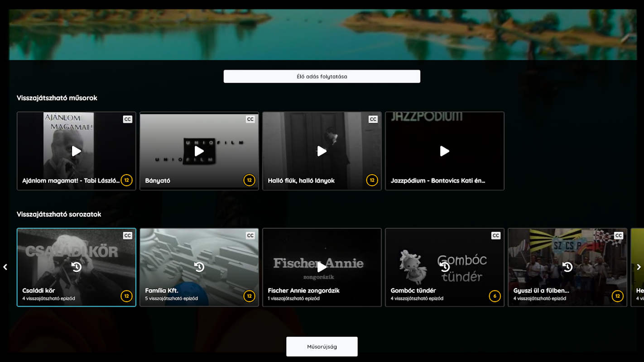Viewport: 644px width, 362px height.
Task: Open replay icon on Gombóc tündér
Action: [x=445, y=267]
